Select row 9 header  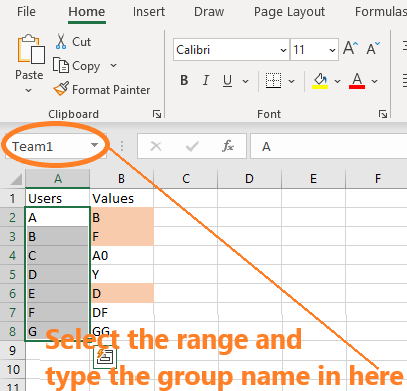[x=12, y=350]
